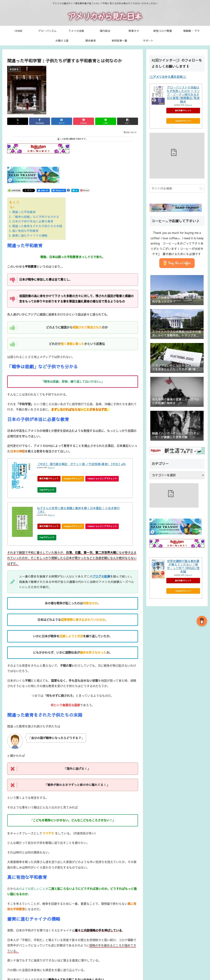Click 楽天市場でチェック under グローバリスト book
This screenshot has height=980, width=210.
coord(183,111)
